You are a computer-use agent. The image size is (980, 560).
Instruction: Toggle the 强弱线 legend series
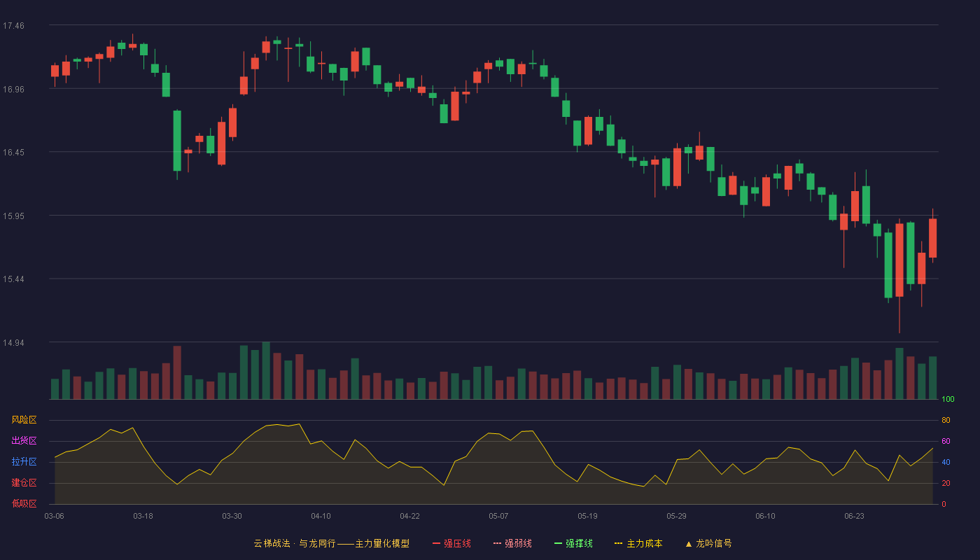(x=512, y=543)
